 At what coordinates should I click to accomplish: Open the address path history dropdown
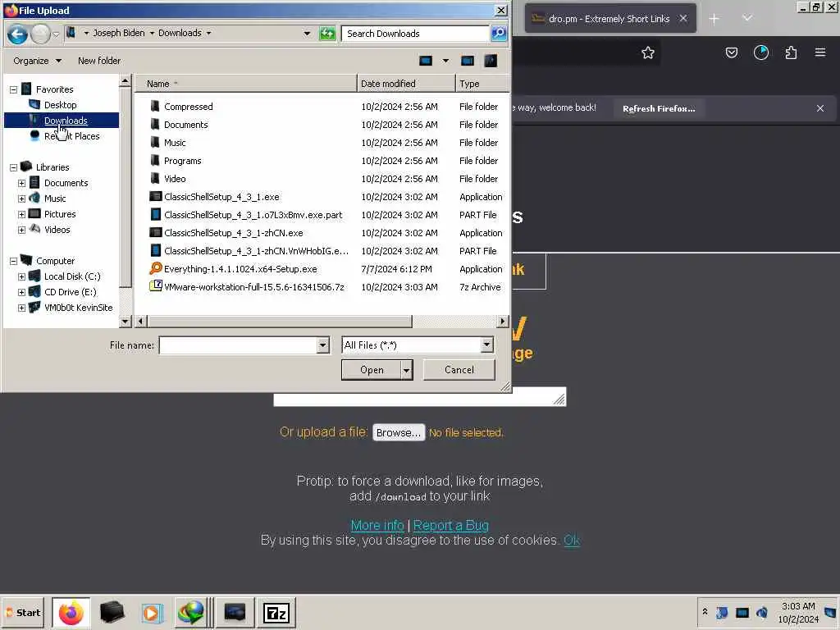(307, 33)
